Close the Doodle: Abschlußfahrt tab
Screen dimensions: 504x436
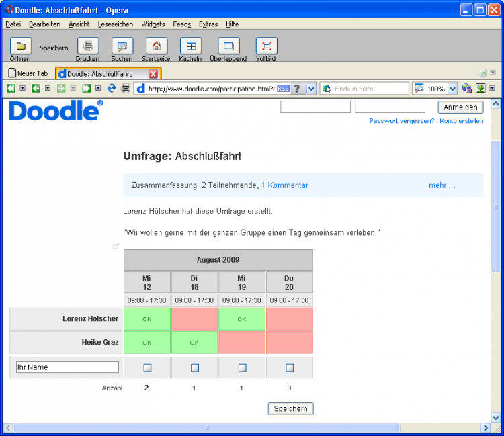(x=153, y=74)
